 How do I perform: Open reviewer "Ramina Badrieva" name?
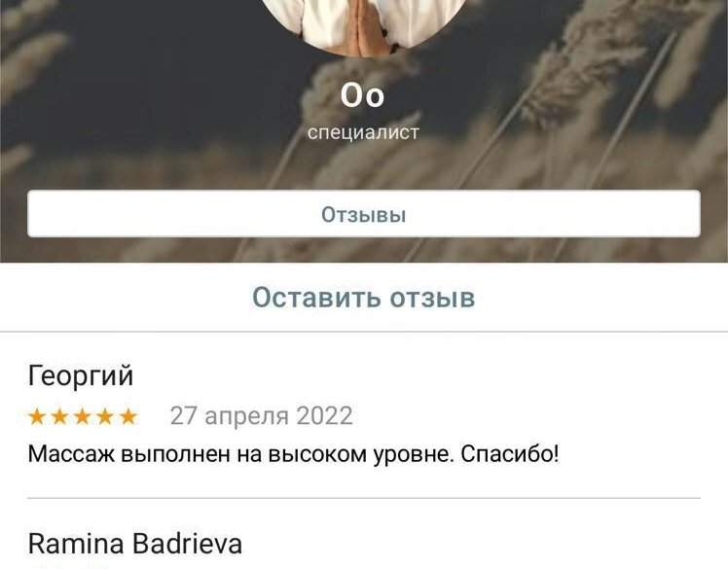[x=135, y=544]
